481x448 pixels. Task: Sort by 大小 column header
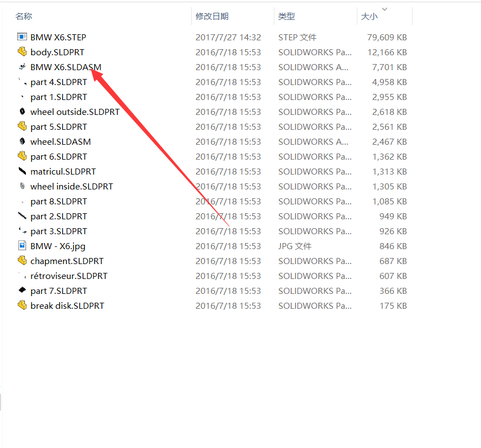[x=369, y=16]
